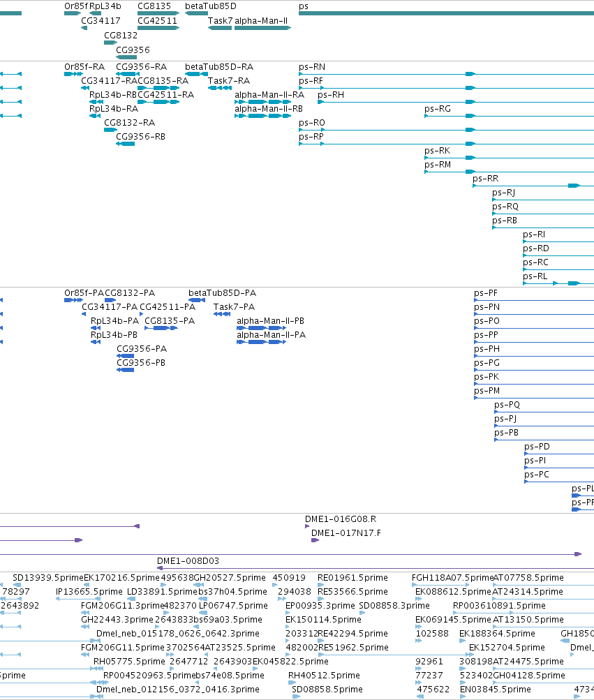The image size is (594, 700).
Task: Select the CG8132-RA transcript feature
Action: (x=111, y=130)
